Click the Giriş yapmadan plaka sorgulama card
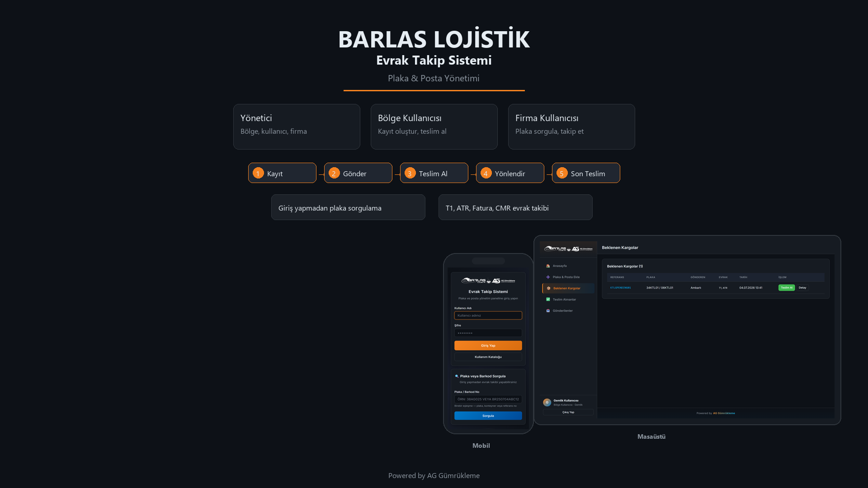The image size is (868, 488). (x=348, y=207)
